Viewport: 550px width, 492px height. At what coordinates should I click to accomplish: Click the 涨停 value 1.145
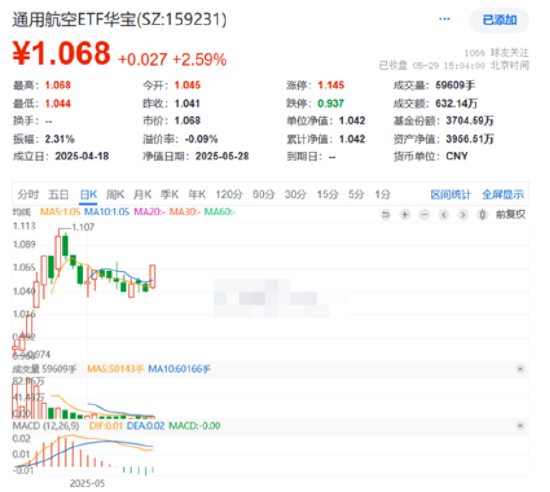[331, 85]
